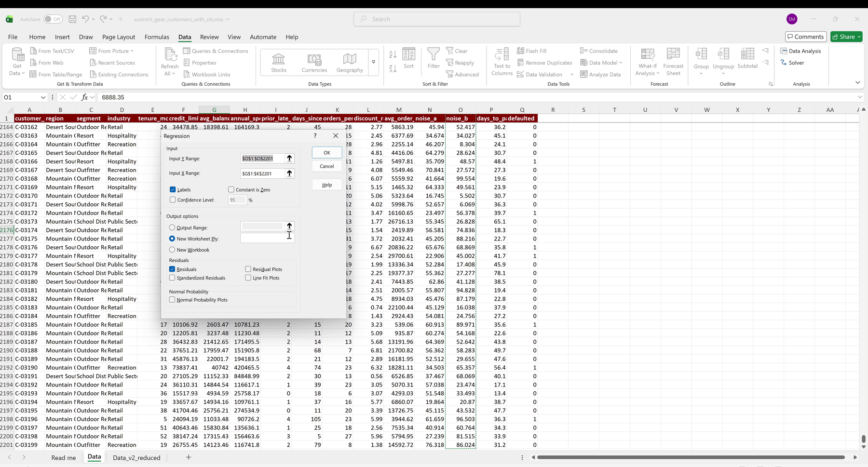Switch to Read me sheet
This screenshot has height=467, width=868.
(x=64, y=457)
